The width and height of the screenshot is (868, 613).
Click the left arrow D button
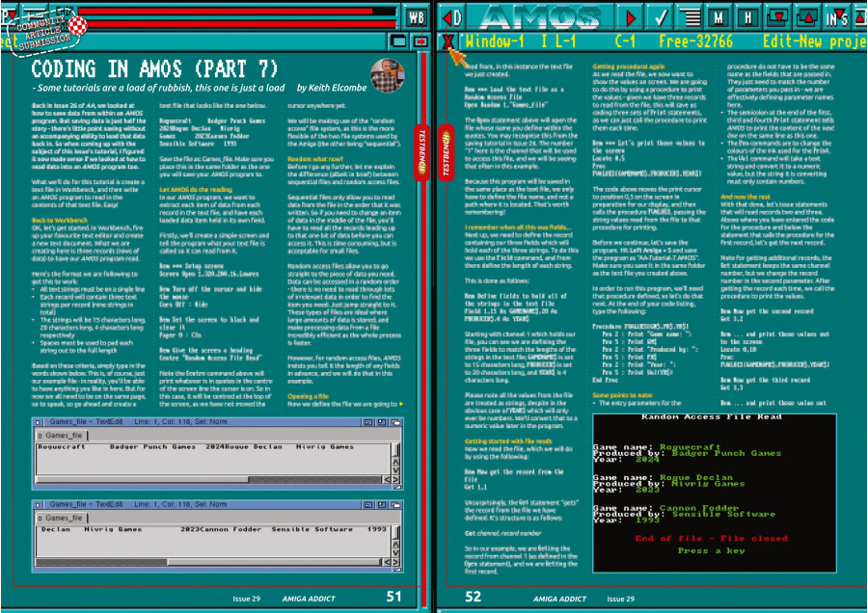452,17
